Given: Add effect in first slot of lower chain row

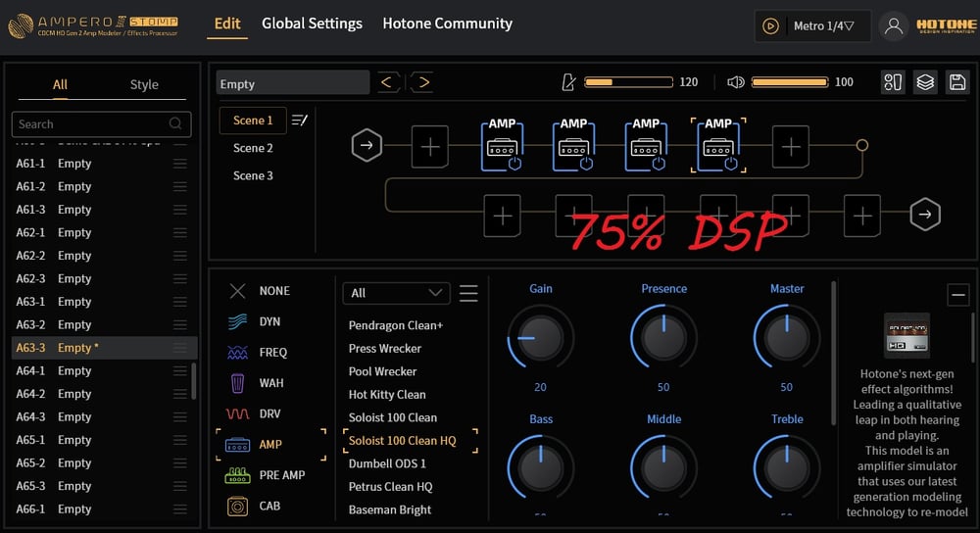Looking at the screenshot, I should pyautogui.click(x=503, y=216).
